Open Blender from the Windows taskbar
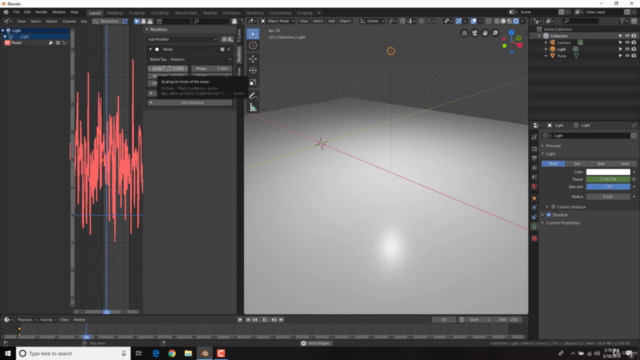 [x=204, y=353]
